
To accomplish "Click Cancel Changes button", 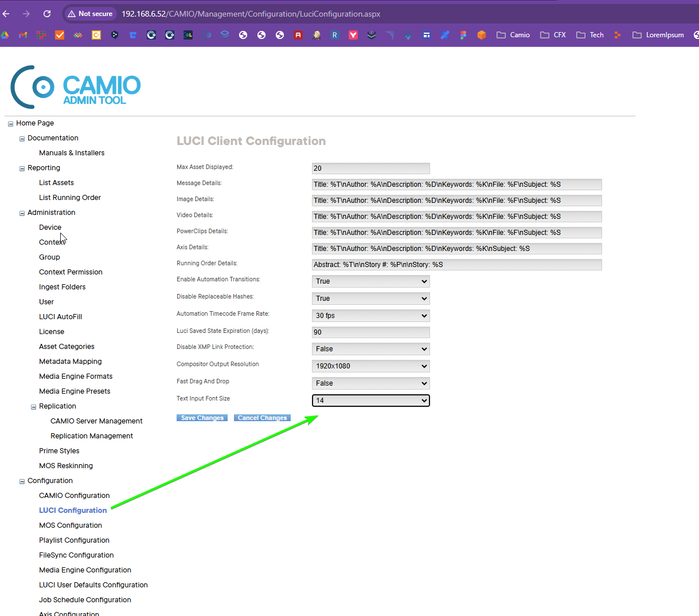I will tap(262, 418).
